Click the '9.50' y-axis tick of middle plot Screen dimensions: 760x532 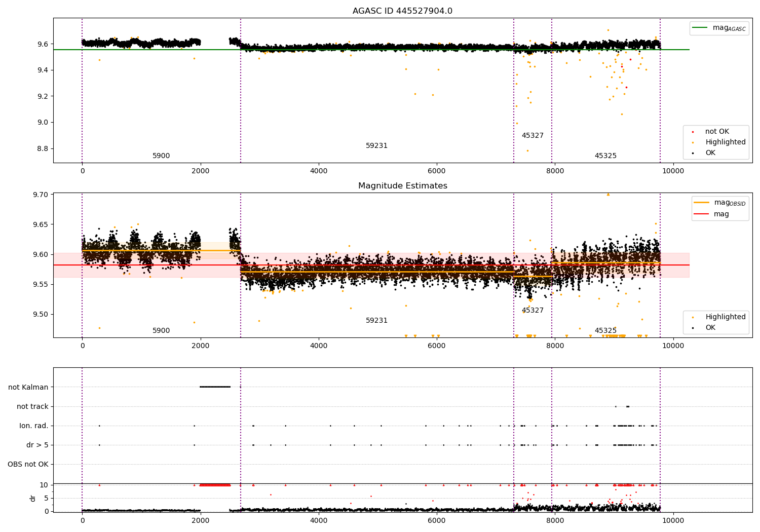pos(41,314)
